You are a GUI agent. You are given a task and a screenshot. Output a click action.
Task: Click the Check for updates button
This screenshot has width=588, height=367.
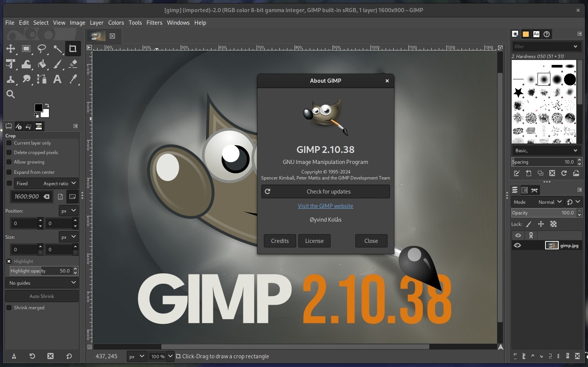pos(325,192)
